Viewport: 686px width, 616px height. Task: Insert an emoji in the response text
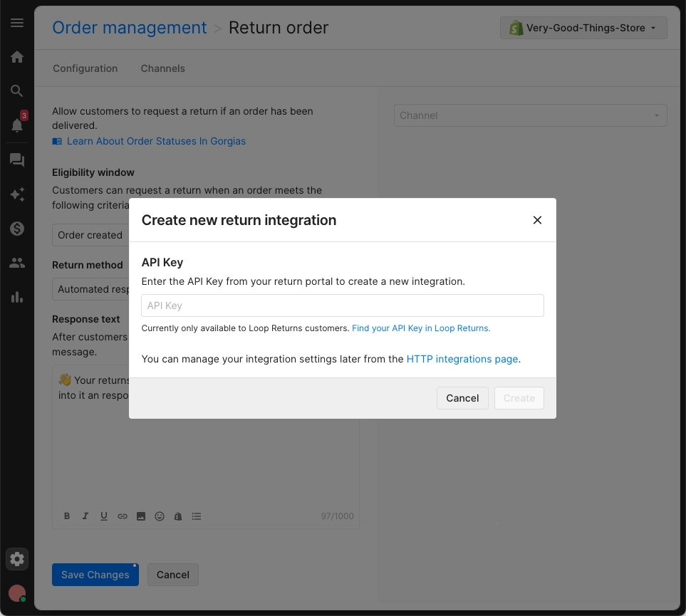(x=159, y=516)
